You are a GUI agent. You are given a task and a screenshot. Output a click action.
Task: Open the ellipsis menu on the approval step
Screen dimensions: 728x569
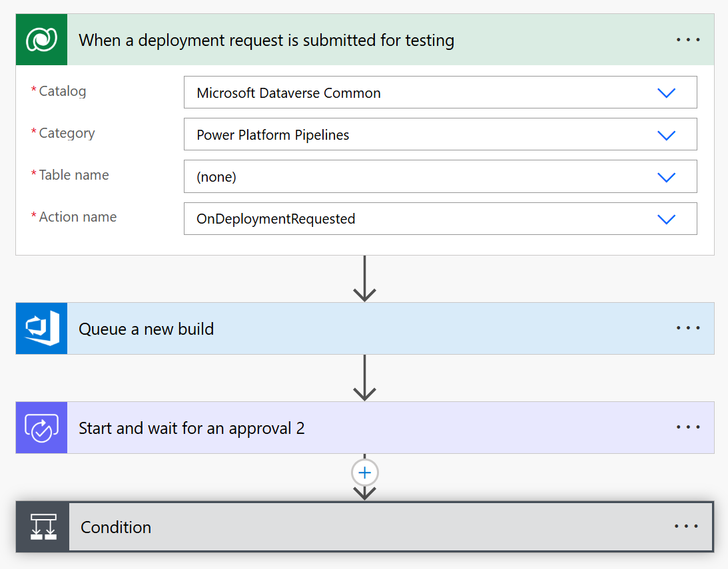tap(689, 427)
